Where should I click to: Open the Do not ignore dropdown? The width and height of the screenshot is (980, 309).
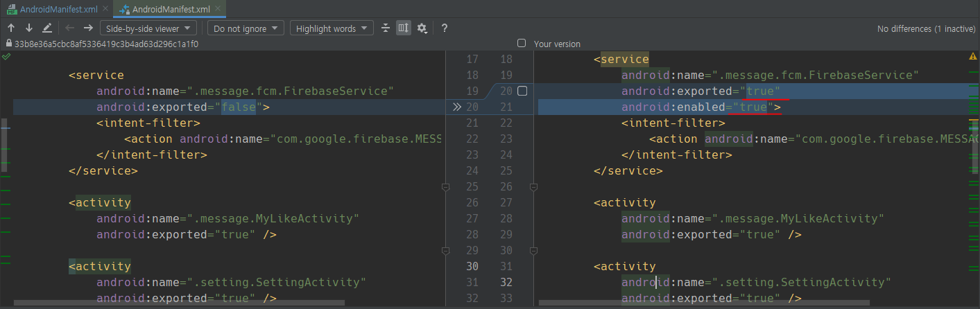[x=246, y=28]
